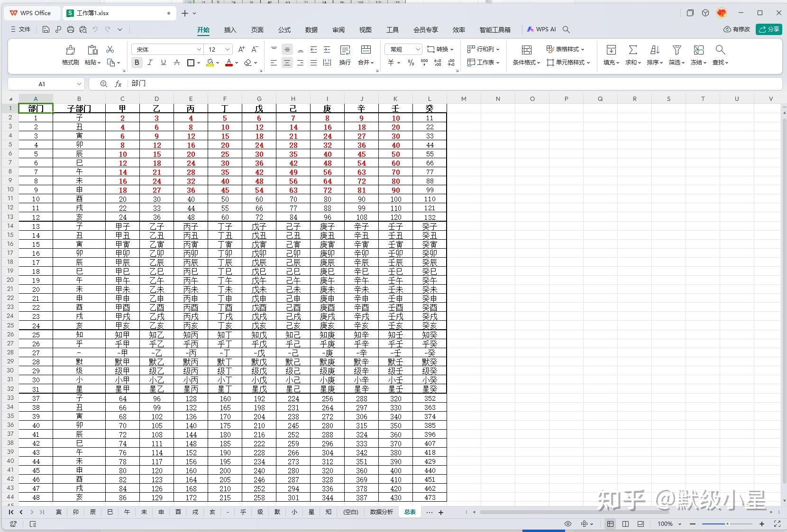787x532 pixels.
Task: Apply strikethrough formatting icon
Action: coord(177,63)
